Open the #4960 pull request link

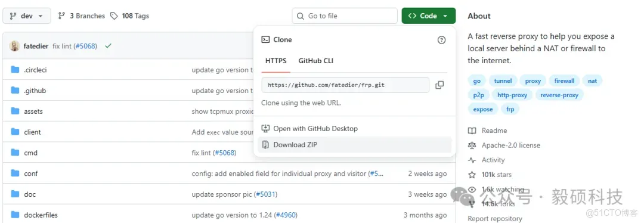coord(286,215)
